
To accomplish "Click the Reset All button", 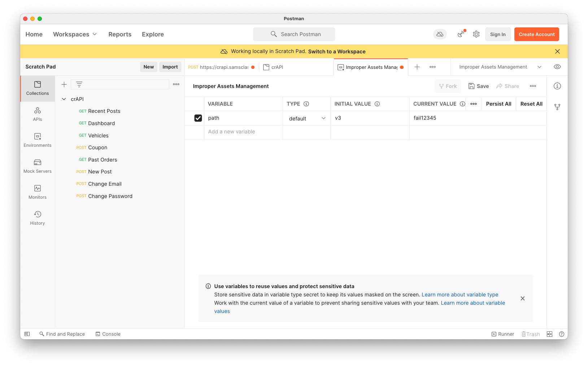I will 531,104.
